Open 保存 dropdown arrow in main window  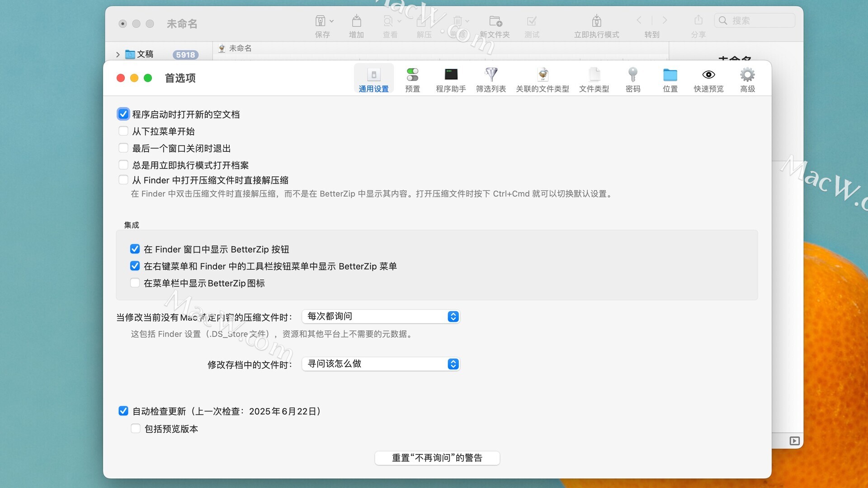[x=332, y=21]
